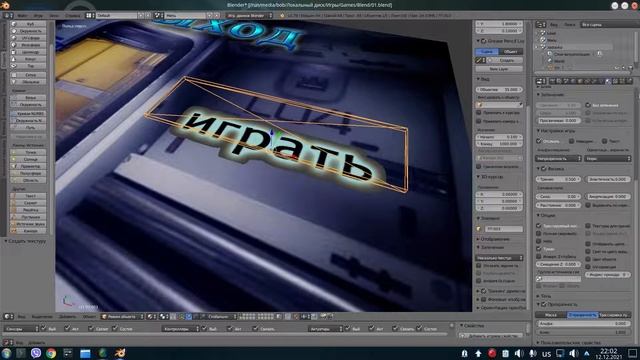640x360 pixels.
Task: Collapse the 3D-курсор panel
Action: 478,177
